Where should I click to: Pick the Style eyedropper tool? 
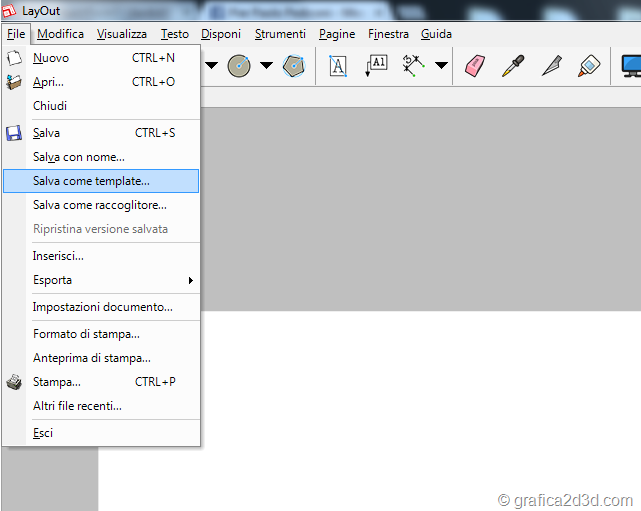513,66
